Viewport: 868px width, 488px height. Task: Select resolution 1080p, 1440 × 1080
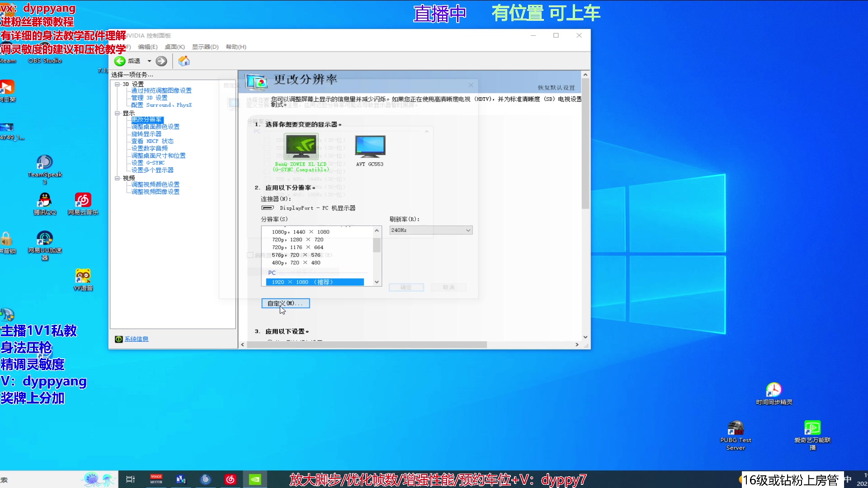(x=301, y=232)
